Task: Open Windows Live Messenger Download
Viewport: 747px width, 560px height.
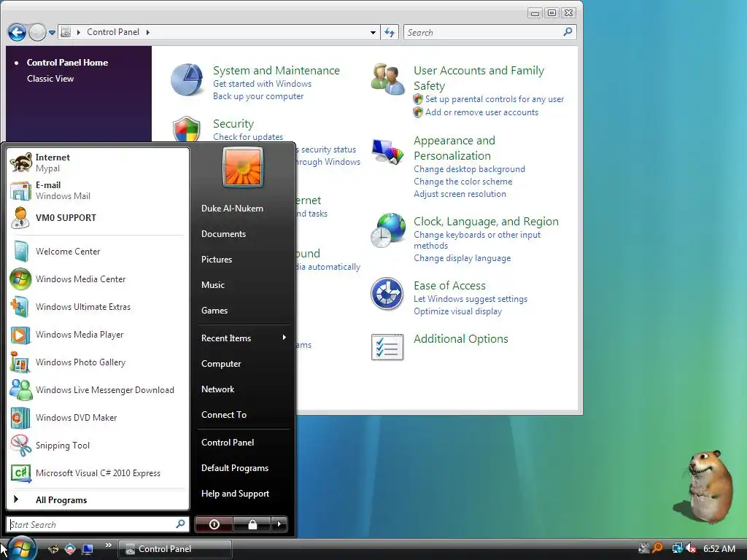Action: click(98, 389)
